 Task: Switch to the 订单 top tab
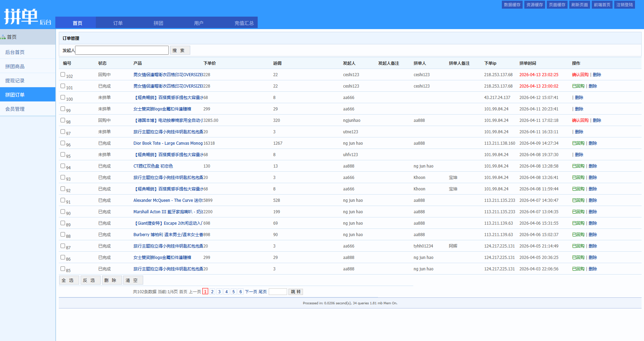coord(118,23)
